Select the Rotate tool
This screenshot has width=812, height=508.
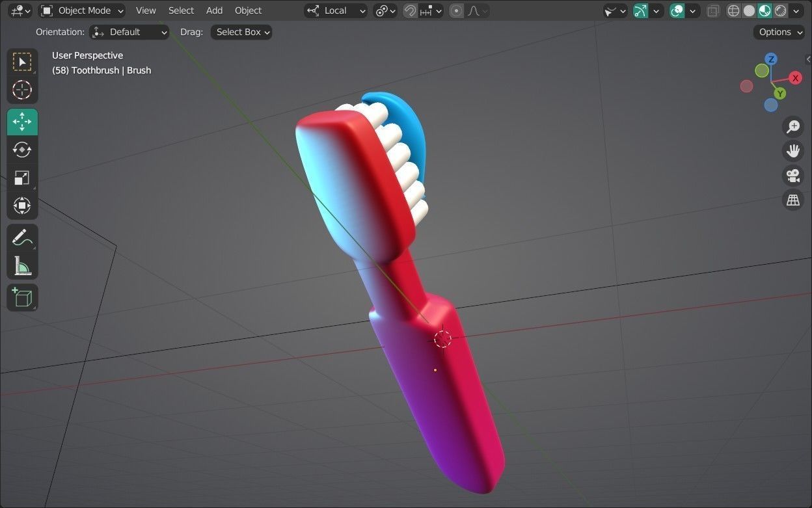coord(22,150)
